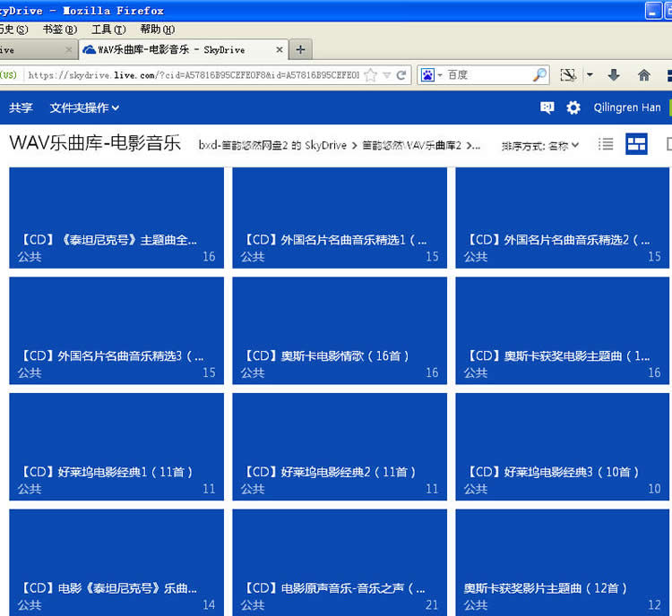Open the messaging chat icon in header
Viewport: 672px width, 616px height.
pyautogui.click(x=547, y=107)
